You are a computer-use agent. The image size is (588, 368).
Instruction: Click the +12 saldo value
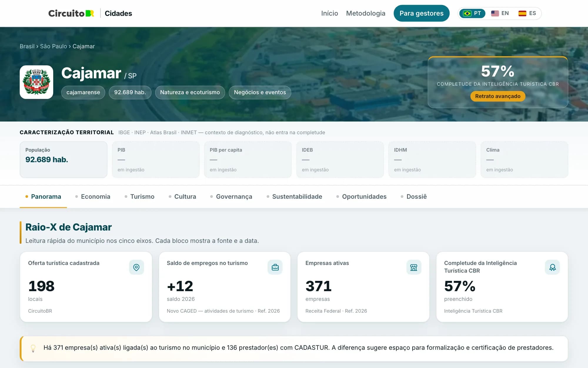(180, 286)
